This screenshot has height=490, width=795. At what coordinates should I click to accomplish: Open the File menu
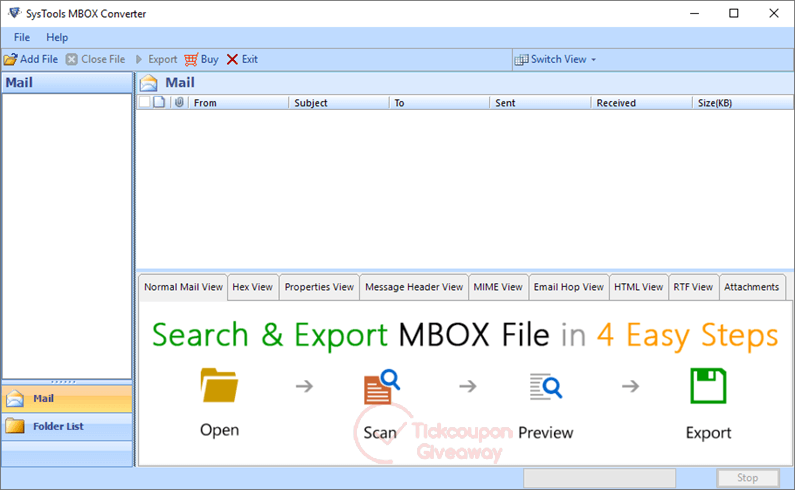(x=22, y=38)
